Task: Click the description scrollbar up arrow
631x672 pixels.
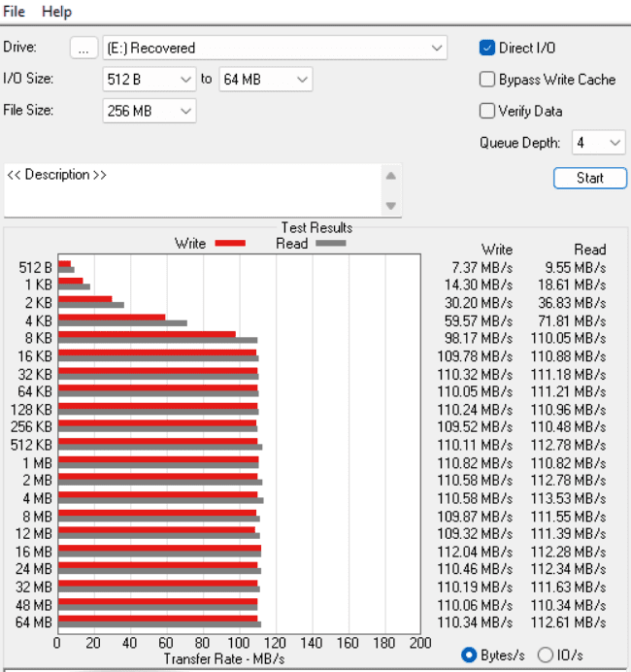Action: click(390, 176)
